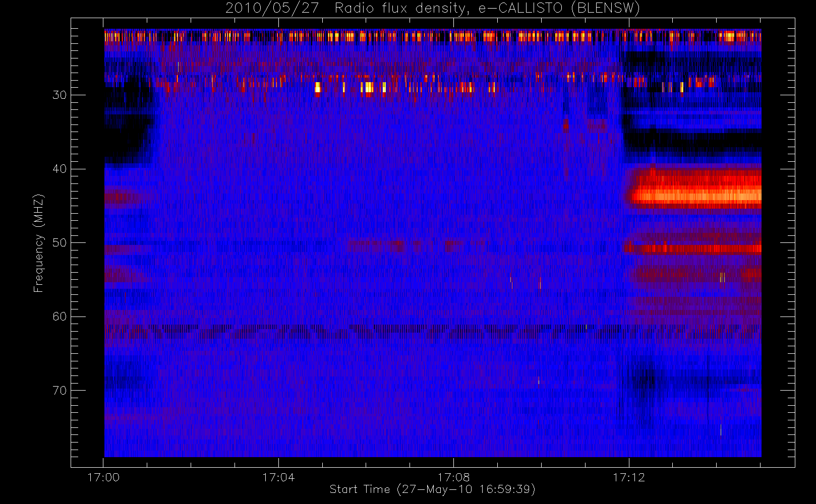The height and width of the screenshot is (504, 816).
Task: Click the red emission band at 51 MHz after 17:12
Action: 692,248
